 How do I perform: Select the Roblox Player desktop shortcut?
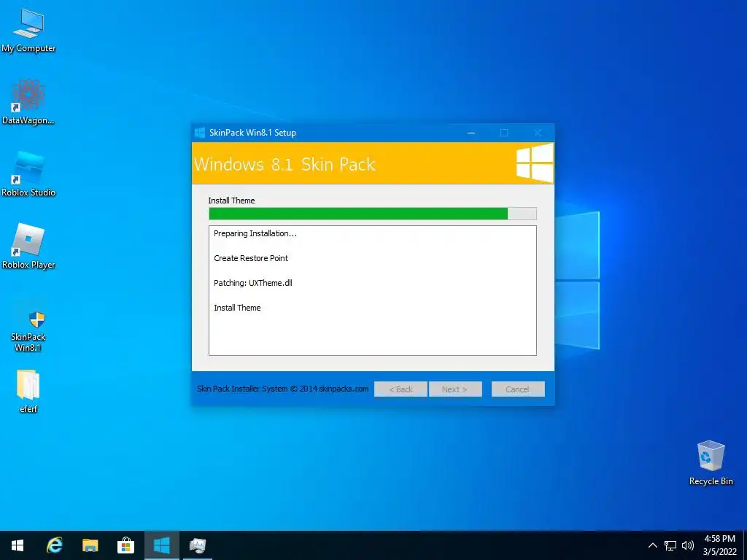[28, 246]
